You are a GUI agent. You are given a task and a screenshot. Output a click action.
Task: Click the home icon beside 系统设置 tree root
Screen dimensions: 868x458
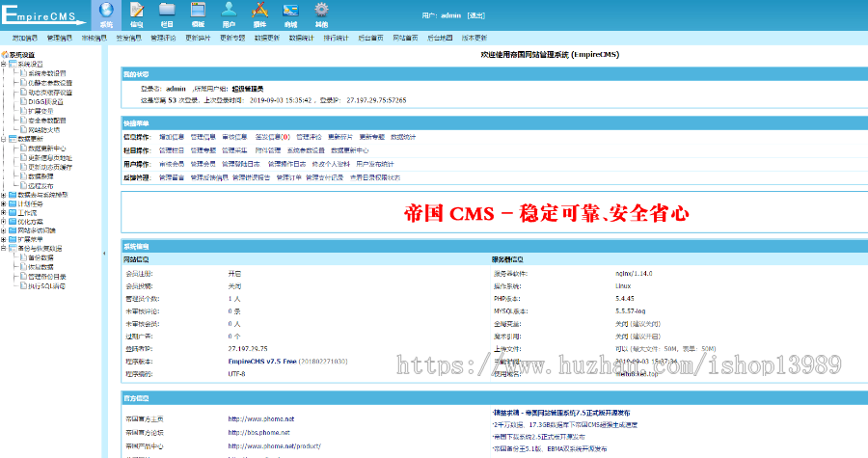click(5, 55)
